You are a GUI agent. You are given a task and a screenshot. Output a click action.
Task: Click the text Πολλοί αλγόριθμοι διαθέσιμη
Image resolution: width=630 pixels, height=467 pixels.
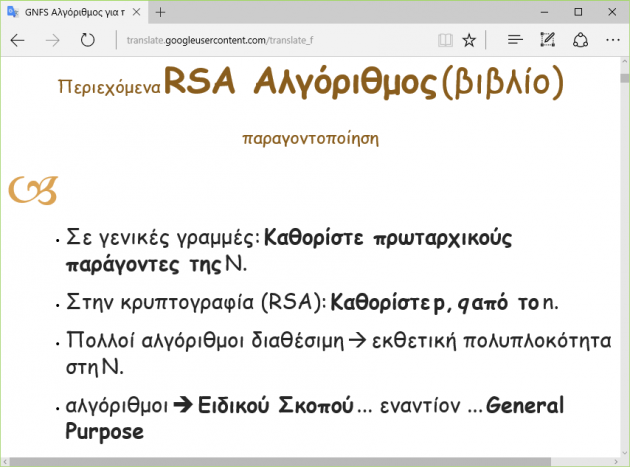[x=205, y=340]
